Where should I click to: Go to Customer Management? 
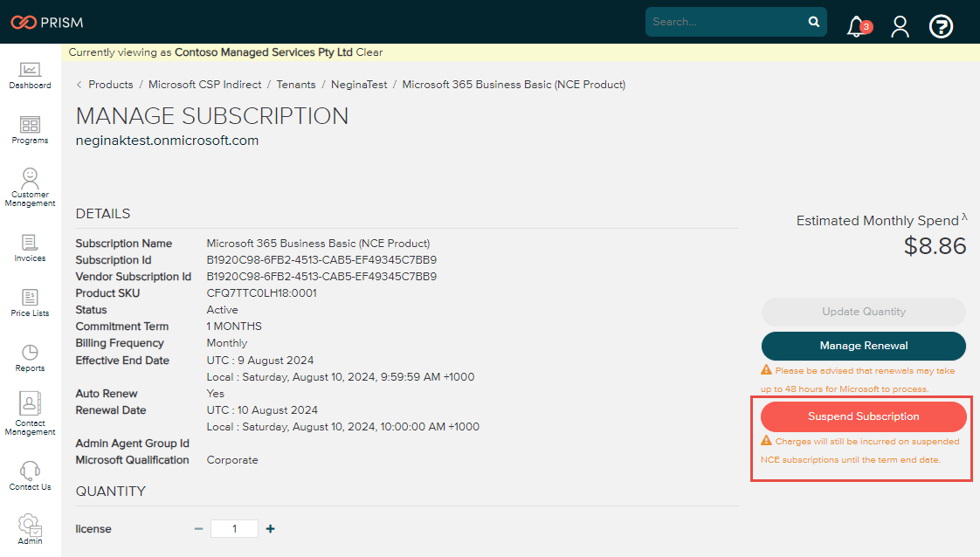(x=30, y=188)
